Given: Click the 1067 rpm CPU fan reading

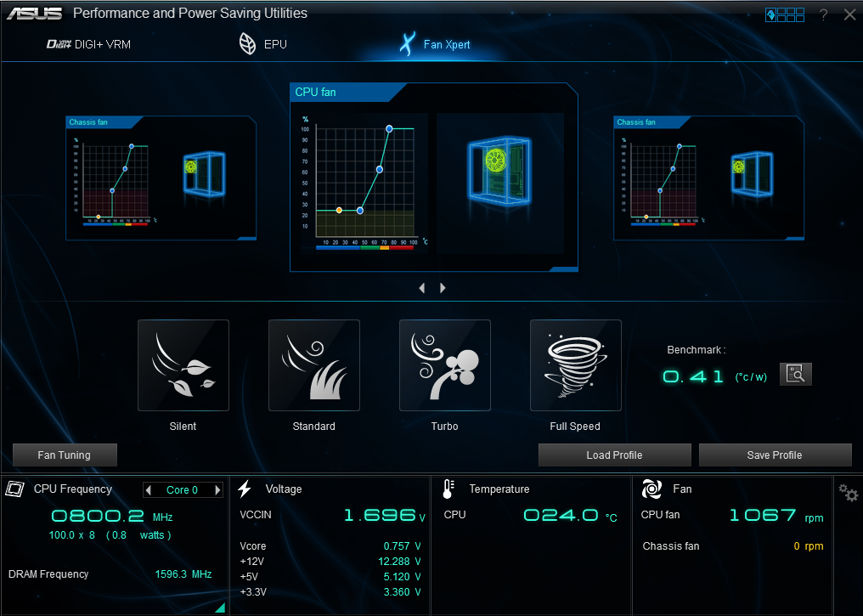Looking at the screenshot, I should click(x=776, y=515).
